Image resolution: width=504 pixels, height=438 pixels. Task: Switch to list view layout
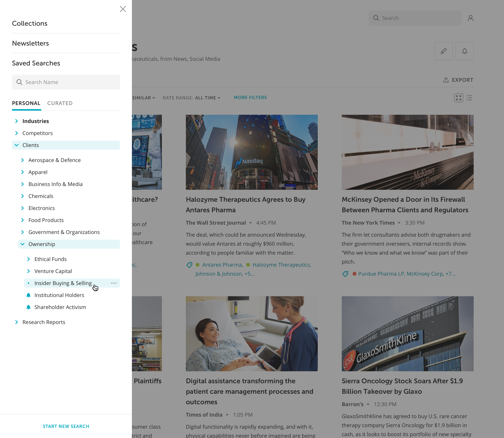point(469,98)
